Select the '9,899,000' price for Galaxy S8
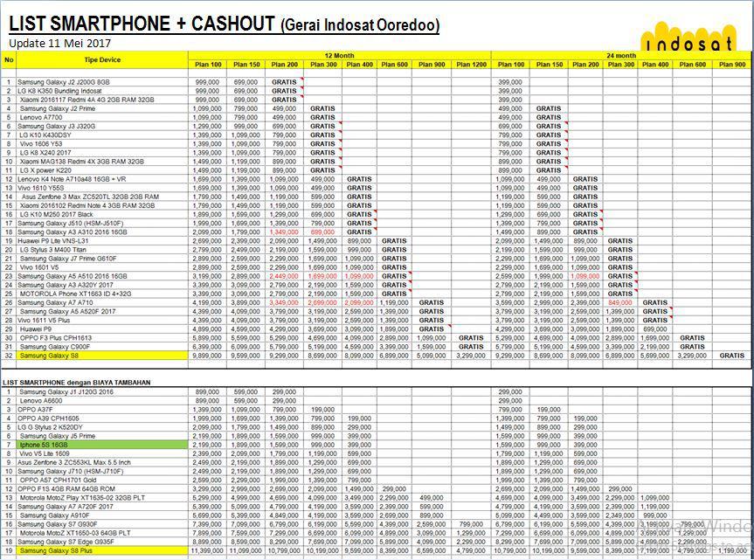 pyautogui.click(x=207, y=356)
